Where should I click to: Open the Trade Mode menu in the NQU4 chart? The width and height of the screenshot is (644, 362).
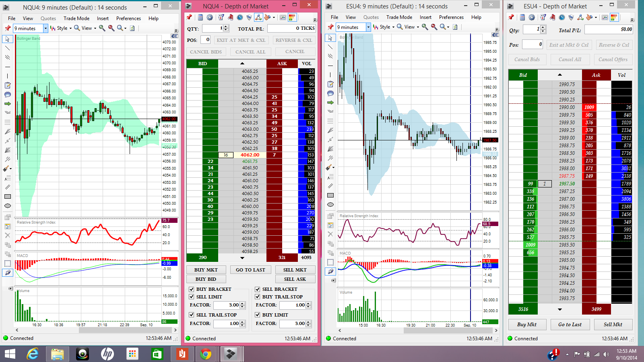click(x=76, y=19)
